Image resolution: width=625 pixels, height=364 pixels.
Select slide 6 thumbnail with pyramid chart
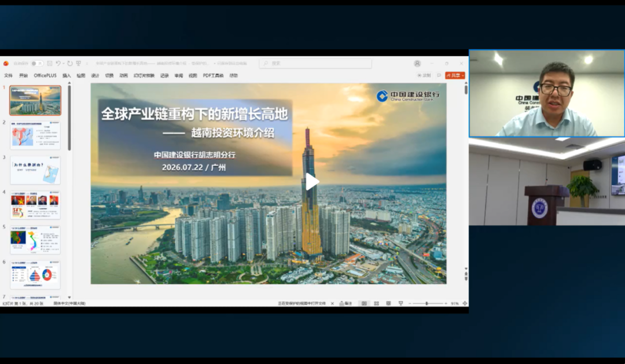tap(35, 275)
